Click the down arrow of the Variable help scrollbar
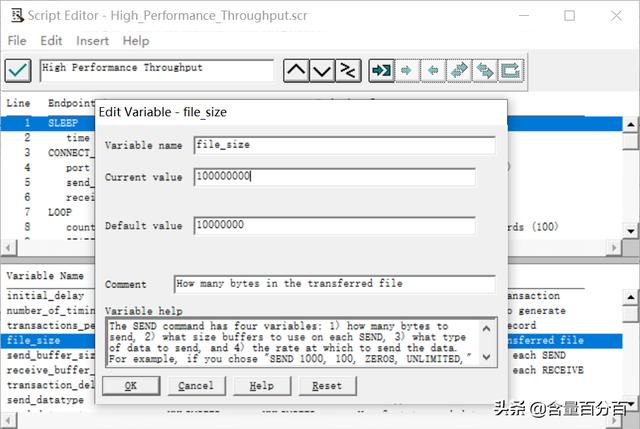This screenshot has width=640, height=429. pyautogui.click(x=487, y=357)
